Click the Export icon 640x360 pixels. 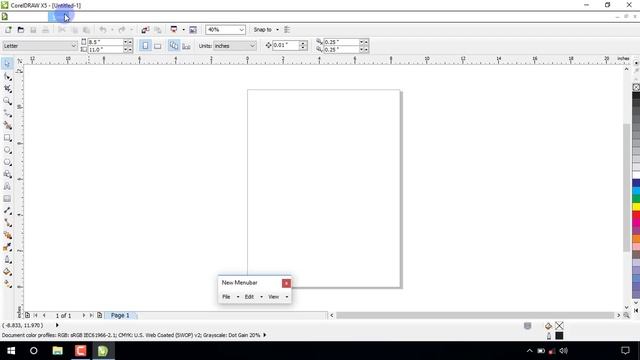[158, 30]
